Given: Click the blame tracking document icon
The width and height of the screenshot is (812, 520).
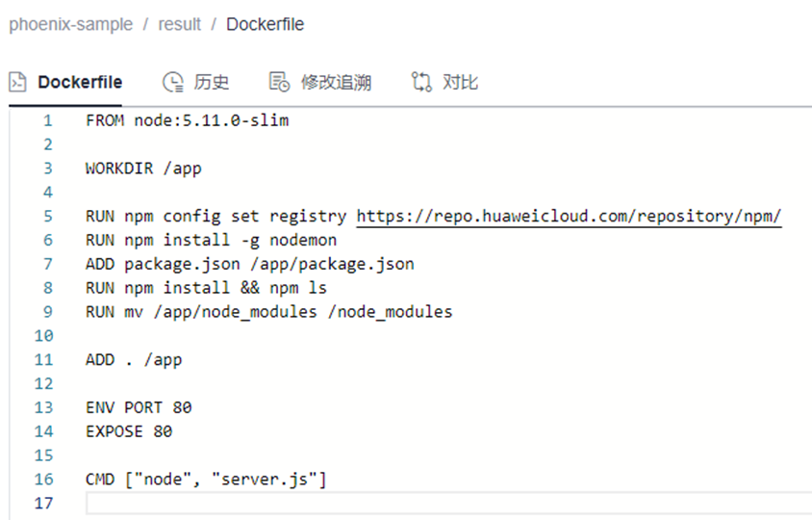Looking at the screenshot, I should tap(279, 82).
